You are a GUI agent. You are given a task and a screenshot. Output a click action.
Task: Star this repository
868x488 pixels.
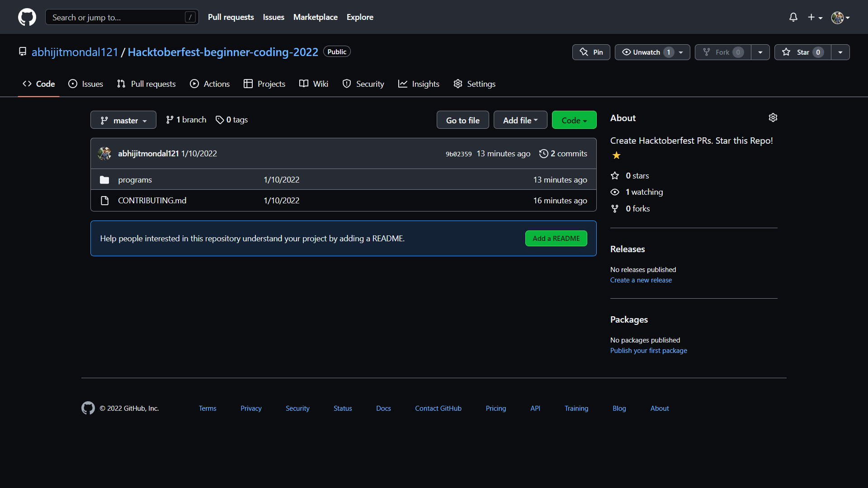(802, 52)
